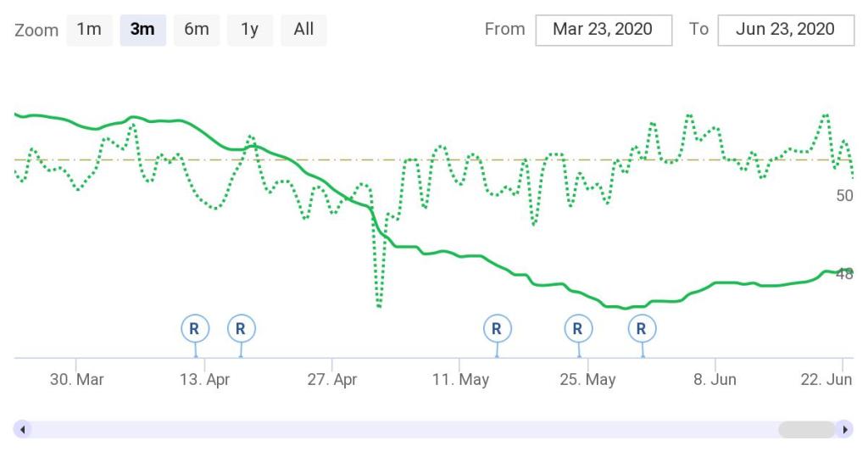Select the 3m zoom range
This screenshot has width=868, height=463.
[x=142, y=30]
